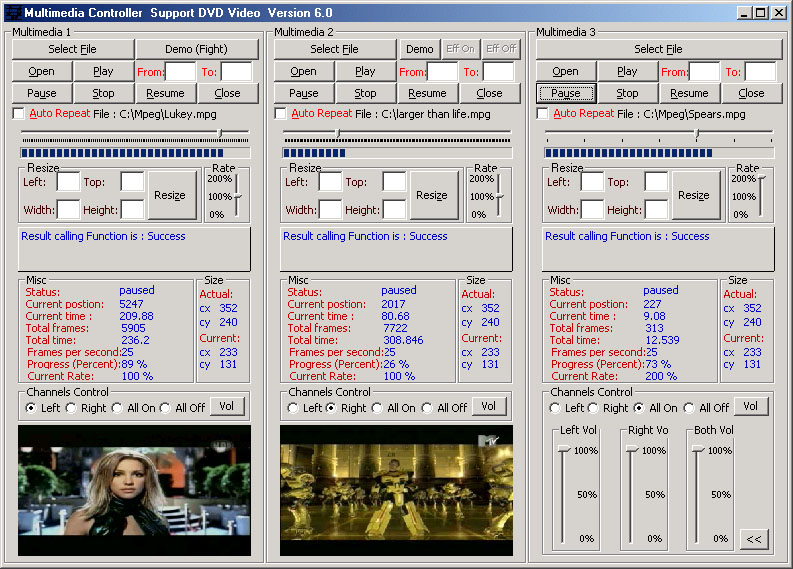Click the Height field in Multimedia 2 Resize

pyautogui.click(x=394, y=209)
